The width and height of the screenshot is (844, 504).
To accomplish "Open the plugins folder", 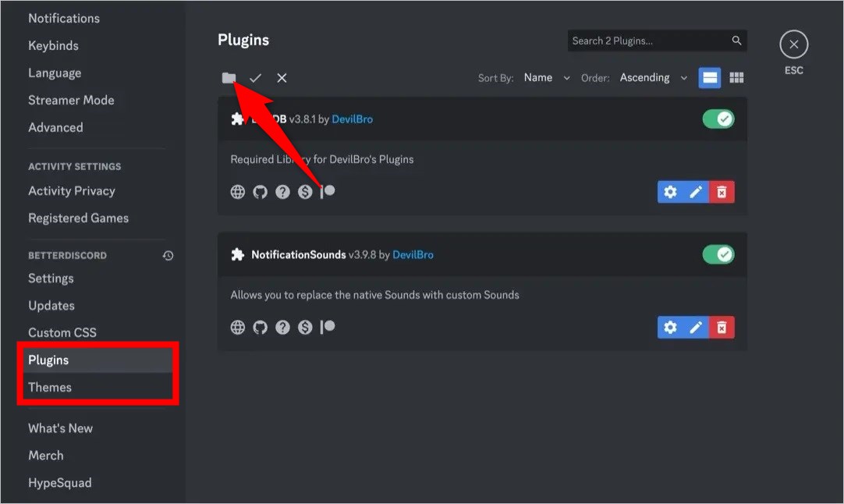I will coord(228,78).
